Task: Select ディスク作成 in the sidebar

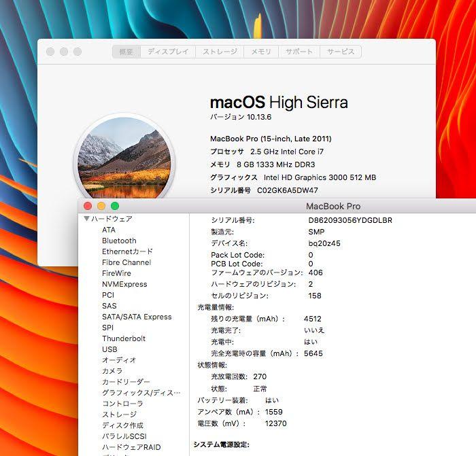Action: click(x=122, y=425)
